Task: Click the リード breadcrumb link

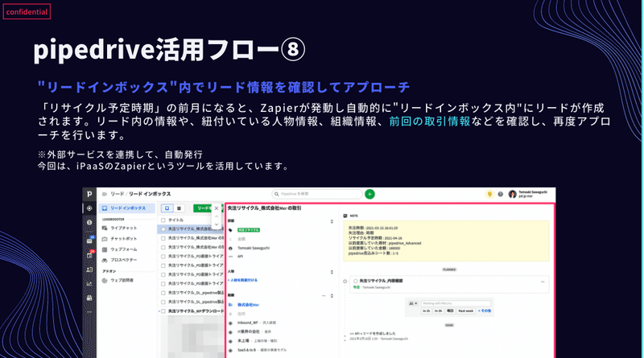Action: coord(117,194)
